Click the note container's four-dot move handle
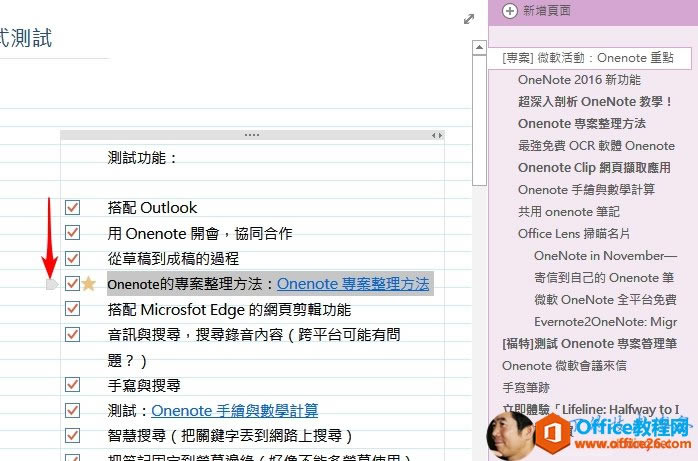This screenshot has width=698, height=461. [252, 135]
